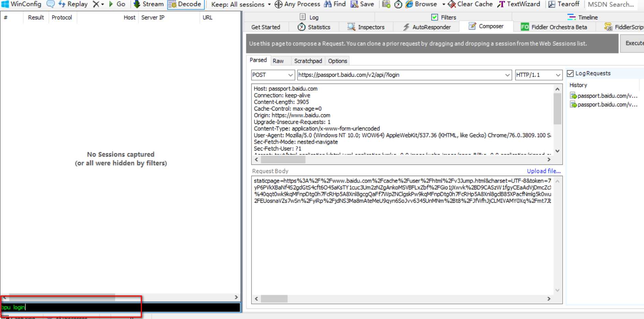The image size is (644, 319).
Task: Expand the Remove sessions dropdown arrow
Action: coord(102,4)
